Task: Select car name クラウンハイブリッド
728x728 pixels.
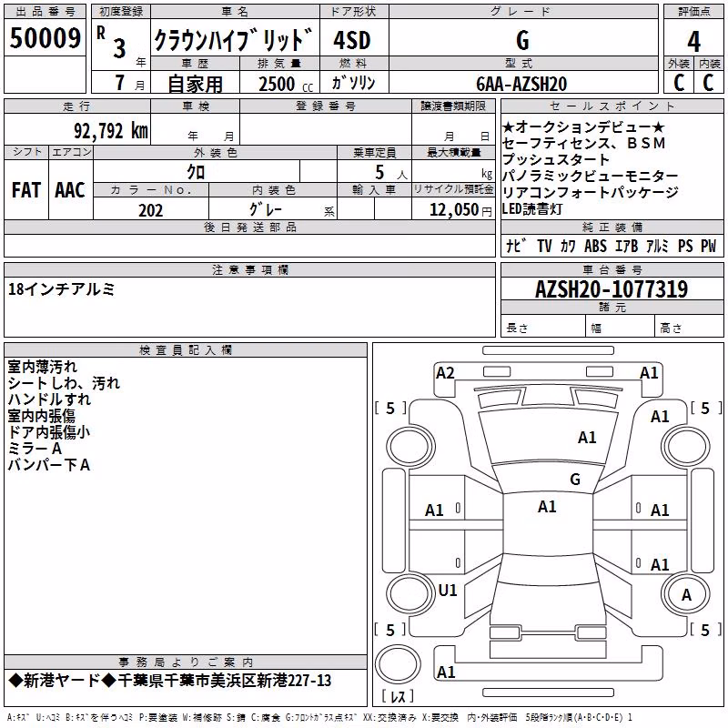Action: coord(233,40)
